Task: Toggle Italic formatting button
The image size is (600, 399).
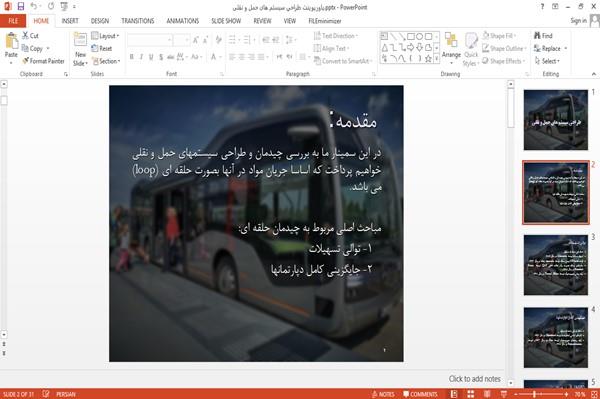Action: click(x=141, y=57)
